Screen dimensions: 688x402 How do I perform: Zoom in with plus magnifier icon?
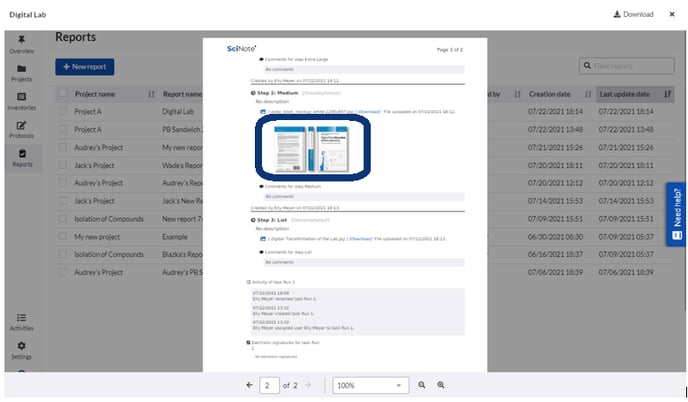[441, 385]
